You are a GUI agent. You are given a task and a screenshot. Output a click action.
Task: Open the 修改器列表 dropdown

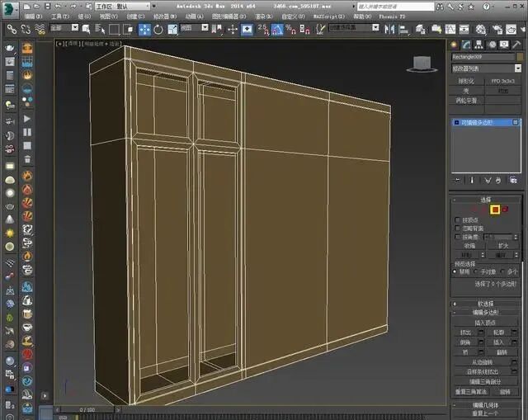point(486,68)
